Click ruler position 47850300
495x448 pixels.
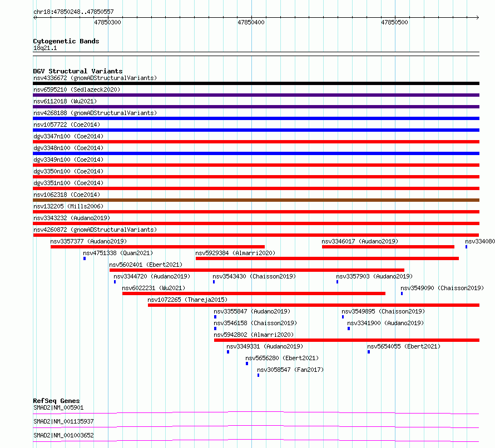click(107, 22)
